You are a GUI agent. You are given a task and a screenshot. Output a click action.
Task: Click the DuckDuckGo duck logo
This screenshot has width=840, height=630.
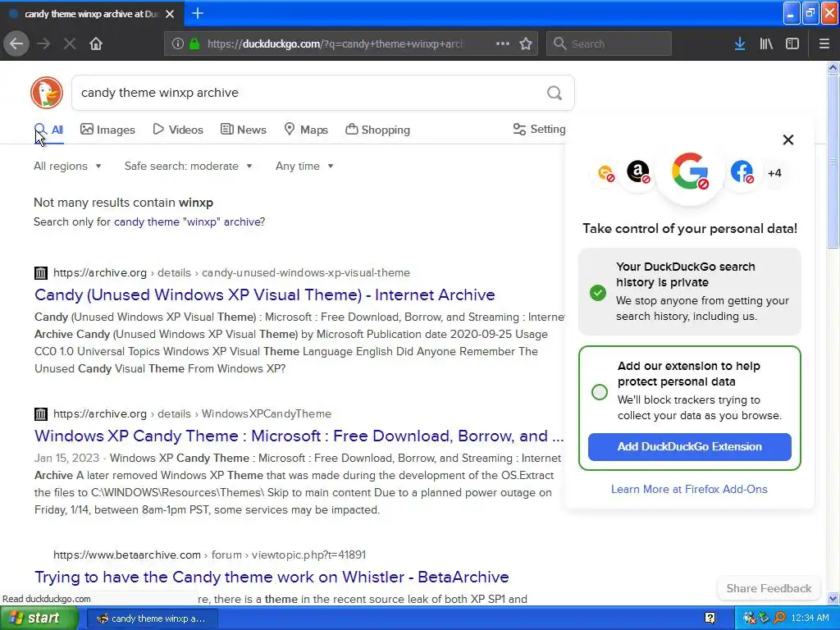click(47, 93)
